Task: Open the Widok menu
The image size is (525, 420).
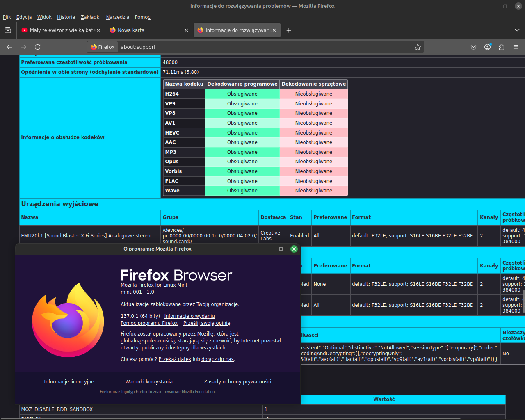Action: (44, 17)
